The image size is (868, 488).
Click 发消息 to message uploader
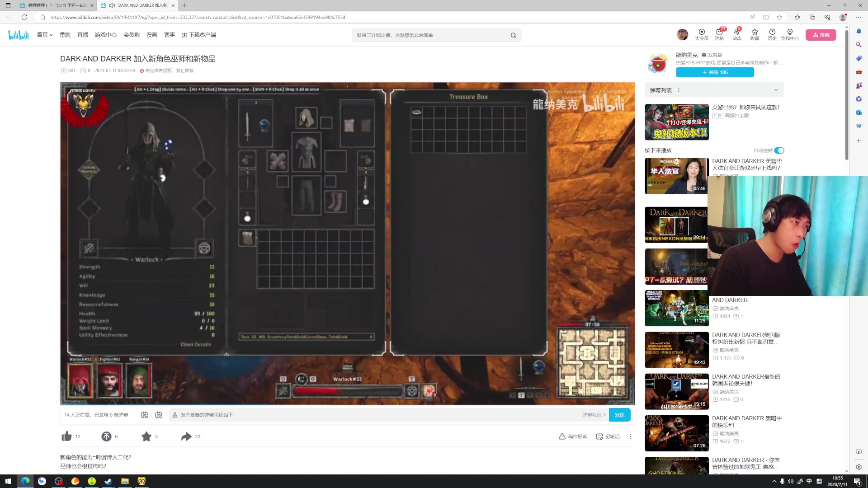712,55
